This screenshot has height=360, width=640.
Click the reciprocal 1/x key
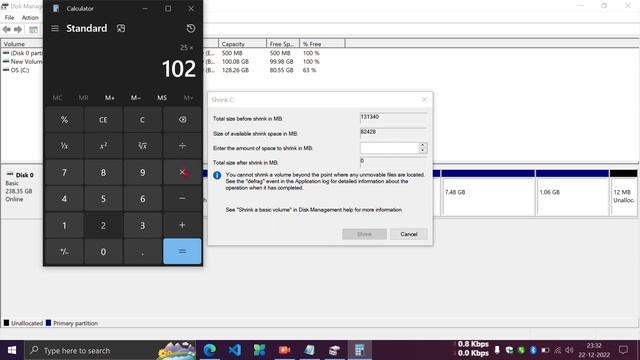64,146
